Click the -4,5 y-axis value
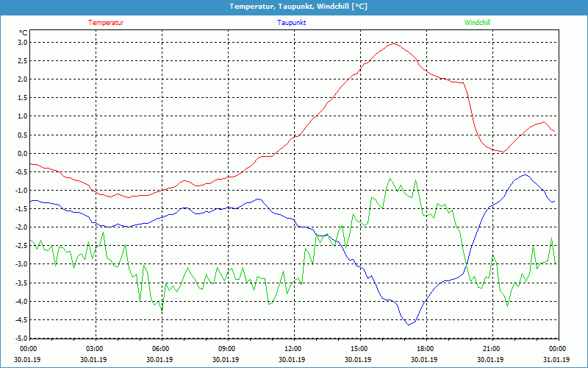Screen dimensions: 588x368 tap(22, 319)
